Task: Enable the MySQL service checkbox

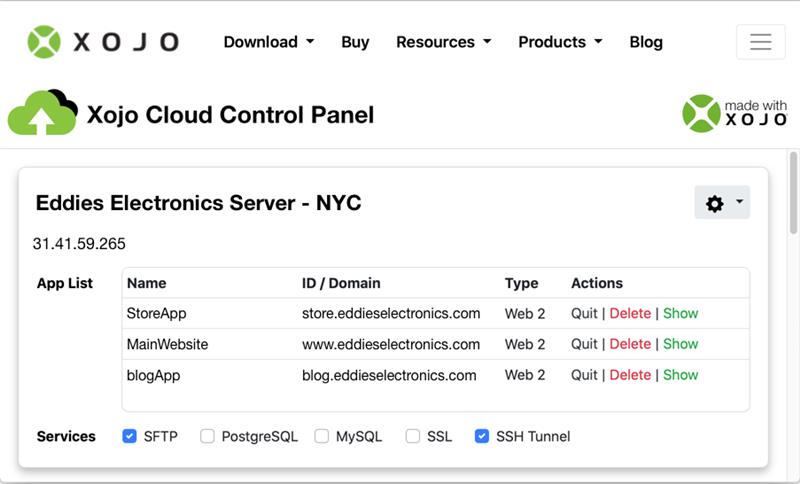Action: coord(322,436)
